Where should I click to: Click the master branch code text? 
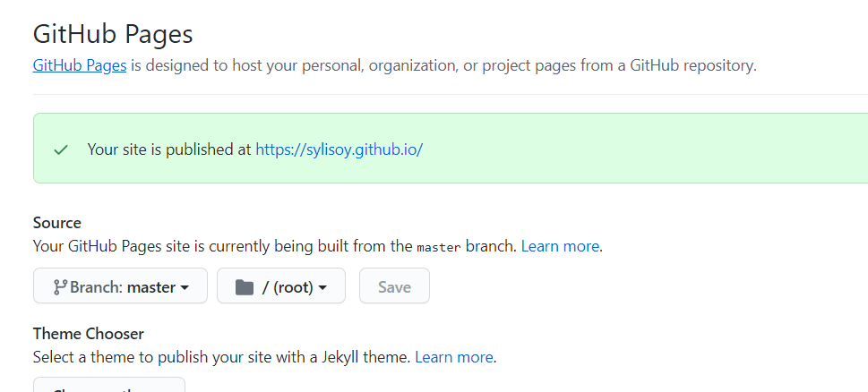click(x=439, y=246)
